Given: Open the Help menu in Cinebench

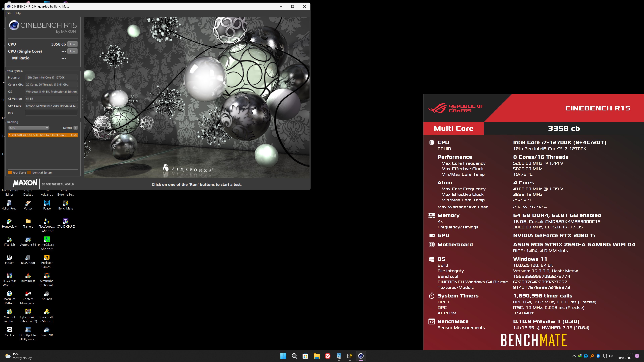Looking at the screenshot, I should click(17, 13).
